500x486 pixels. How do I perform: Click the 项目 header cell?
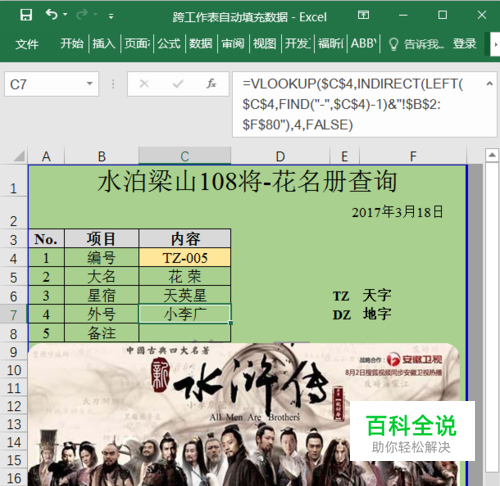coord(101,239)
